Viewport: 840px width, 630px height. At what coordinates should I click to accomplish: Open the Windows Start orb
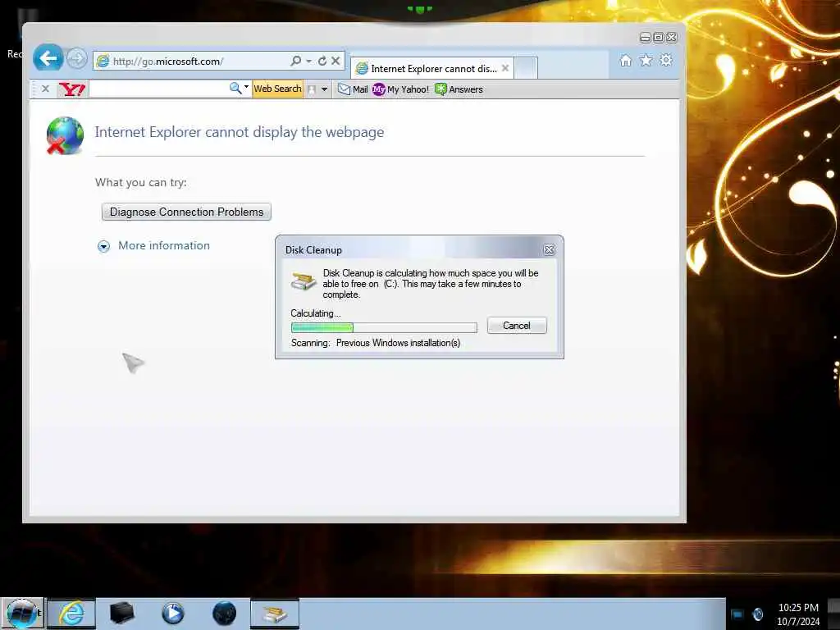click(22, 614)
